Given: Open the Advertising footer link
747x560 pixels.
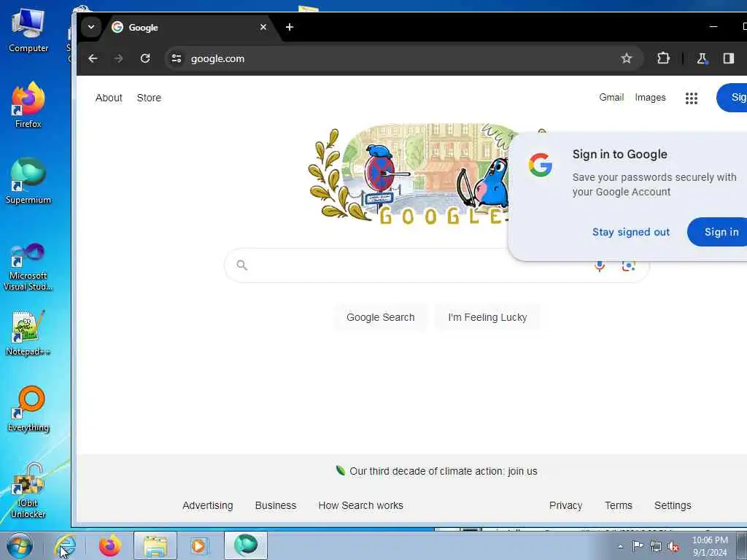Looking at the screenshot, I should click(207, 505).
